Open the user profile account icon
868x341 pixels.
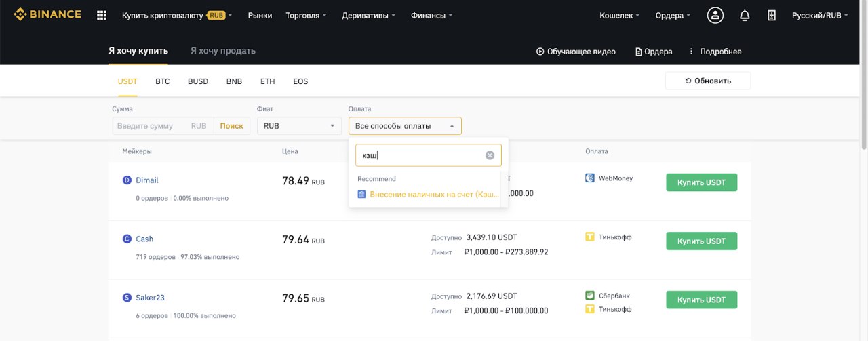tap(715, 15)
